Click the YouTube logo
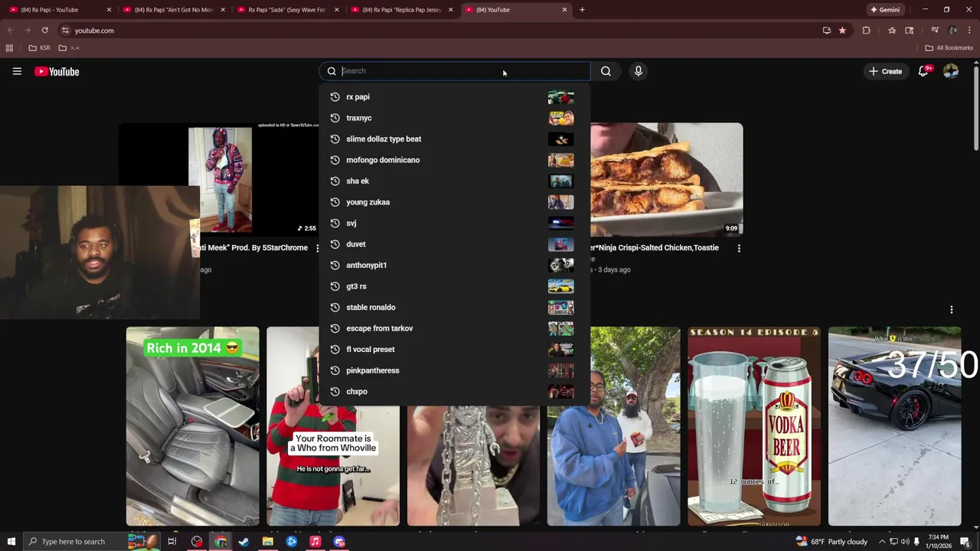The image size is (980, 551). click(x=57, y=71)
